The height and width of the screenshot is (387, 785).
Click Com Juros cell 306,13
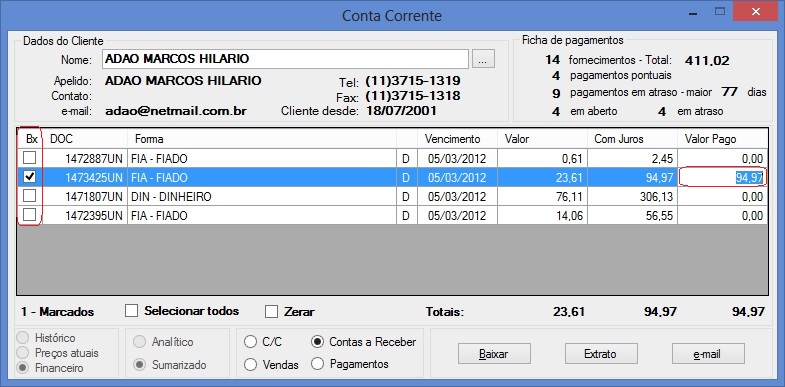(632, 197)
